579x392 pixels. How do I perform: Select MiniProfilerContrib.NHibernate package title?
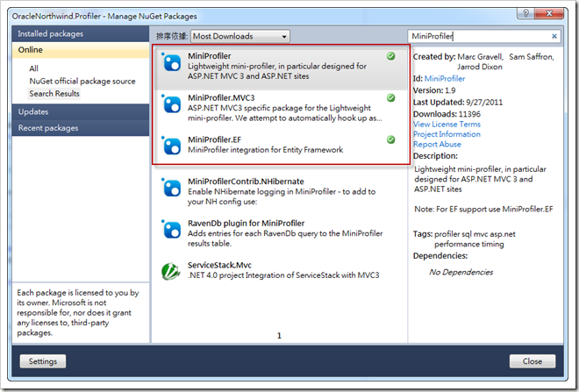point(246,181)
